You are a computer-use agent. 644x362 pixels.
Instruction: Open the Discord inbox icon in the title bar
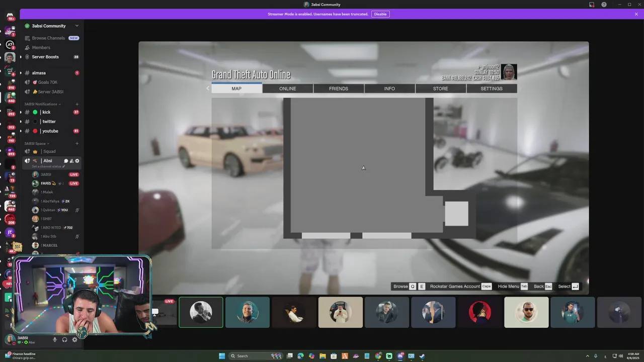pyautogui.click(x=592, y=5)
